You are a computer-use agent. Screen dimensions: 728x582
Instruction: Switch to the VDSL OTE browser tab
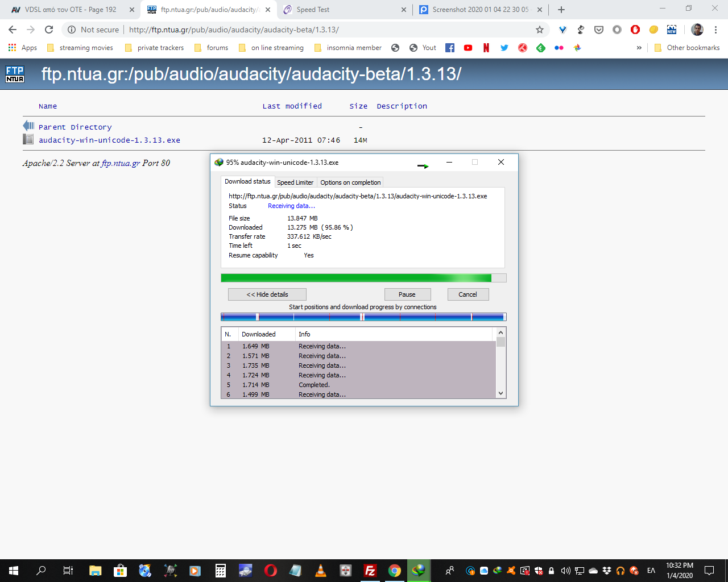(71, 10)
